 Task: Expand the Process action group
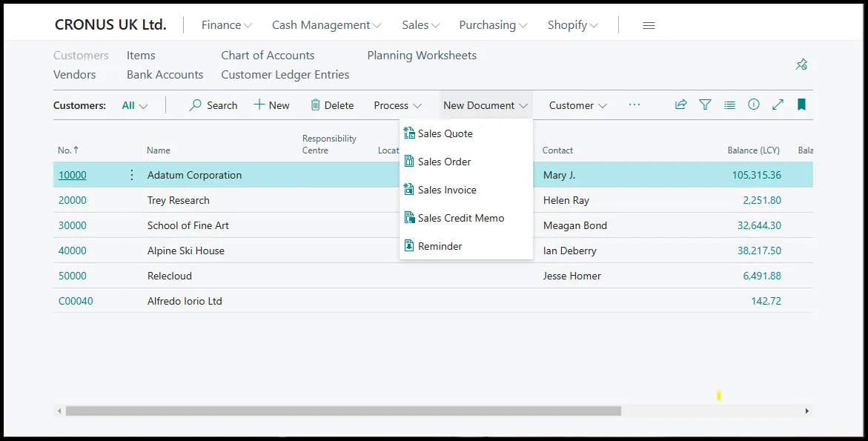coord(397,105)
